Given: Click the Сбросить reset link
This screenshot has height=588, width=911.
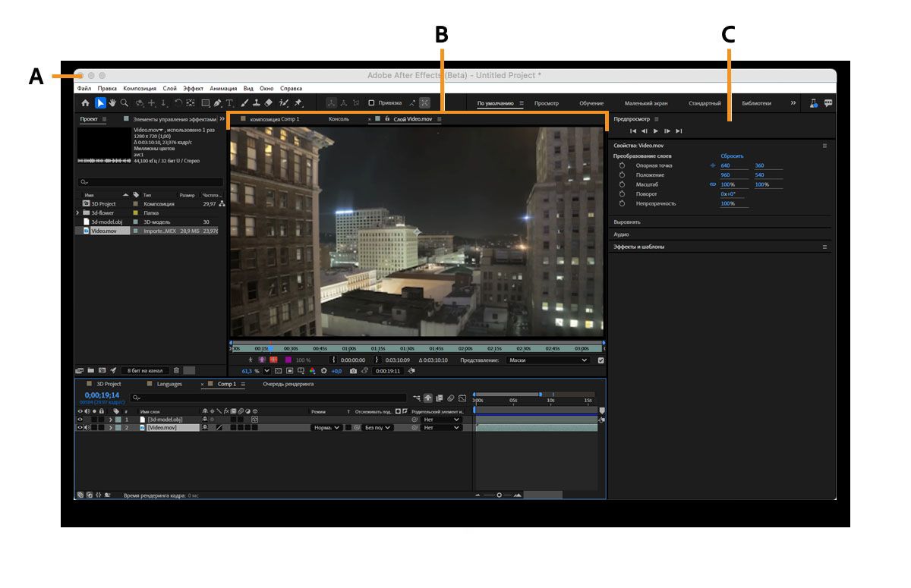Looking at the screenshot, I should point(732,156).
